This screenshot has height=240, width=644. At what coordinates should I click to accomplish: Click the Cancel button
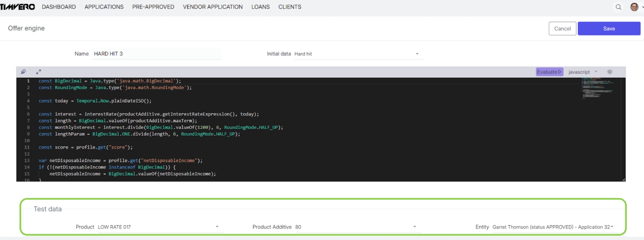click(562, 29)
